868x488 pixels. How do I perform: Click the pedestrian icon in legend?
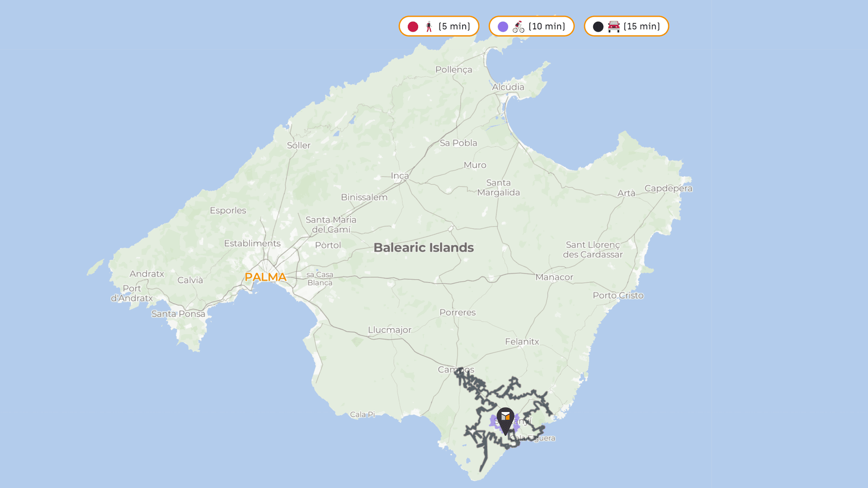(429, 27)
